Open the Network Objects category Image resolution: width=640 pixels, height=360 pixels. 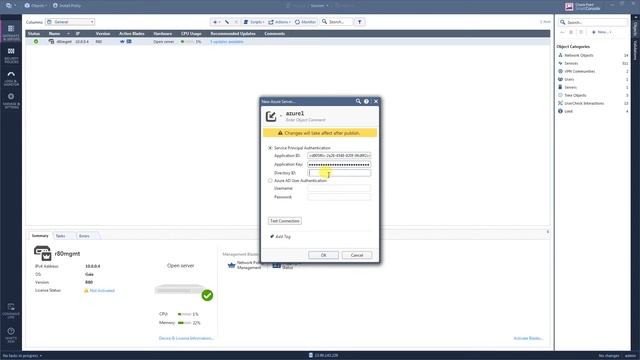[578, 55]
